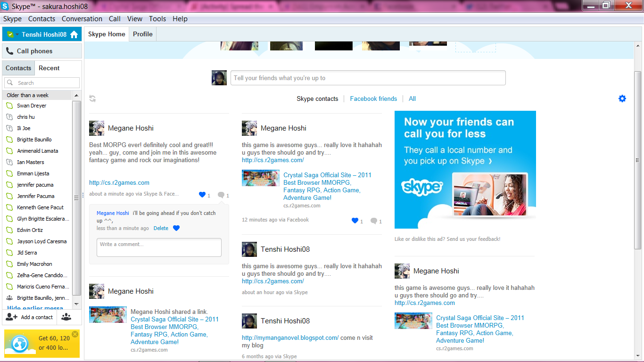This screenshot has width=644, height=362.
Task: Switch to the Profile tab
Action: pyautogui.click(x=142, y=34)
